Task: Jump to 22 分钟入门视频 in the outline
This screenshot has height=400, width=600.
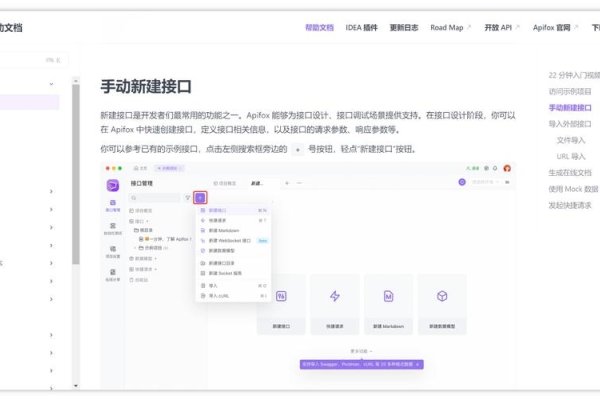Action: pos(574,75)
